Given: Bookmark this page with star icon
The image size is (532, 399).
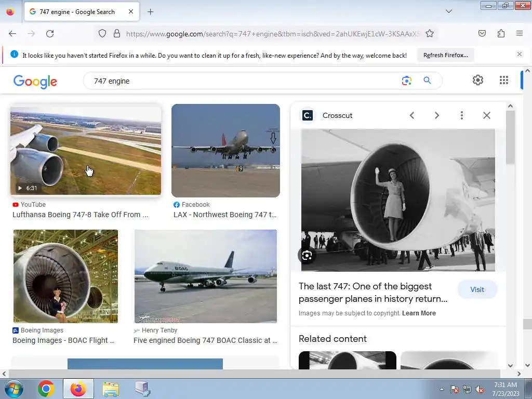Looking at the screenshot, I should 430,34.
